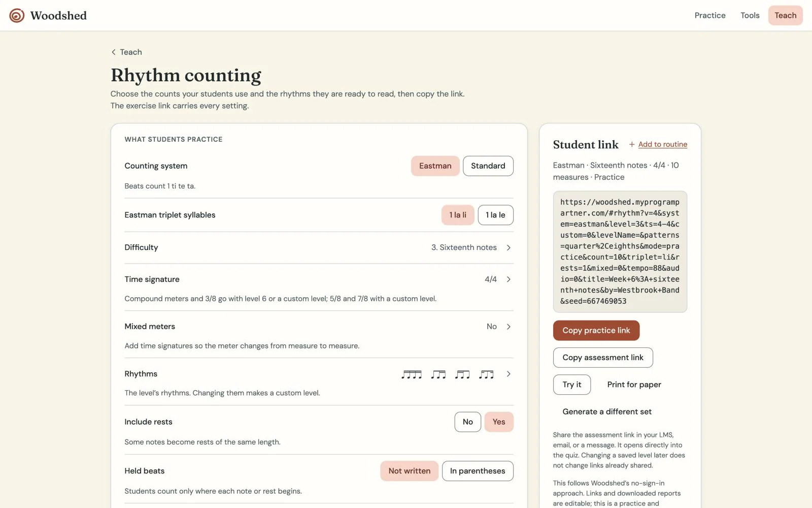Expand the Rhythms row chevron
Screen dimensions: 812x508
pyautogui.click(x=509, y=374)
